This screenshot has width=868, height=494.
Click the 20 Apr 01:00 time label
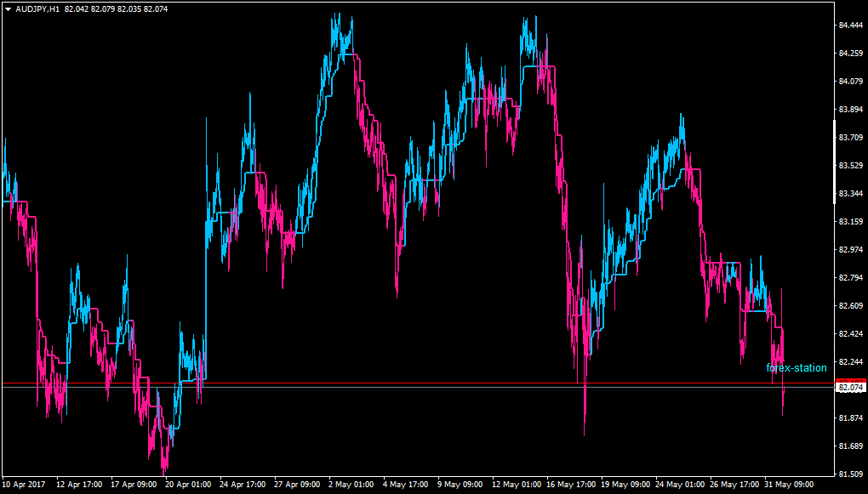point(188,484)
